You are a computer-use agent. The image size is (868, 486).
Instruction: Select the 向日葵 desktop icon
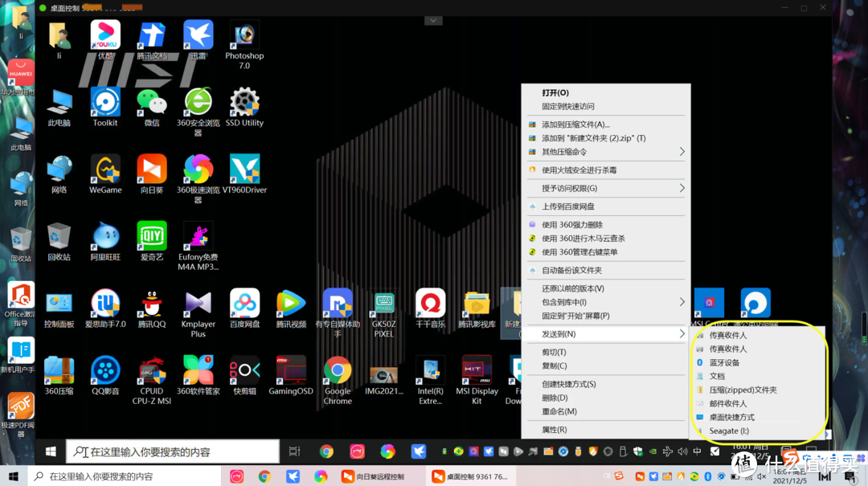click(x=152, y=174)
